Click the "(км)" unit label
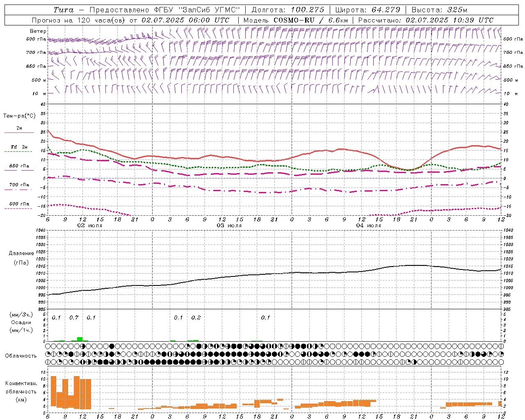Image resolution: width=525 pixels, height=420 pixels. tap(21, 399)
